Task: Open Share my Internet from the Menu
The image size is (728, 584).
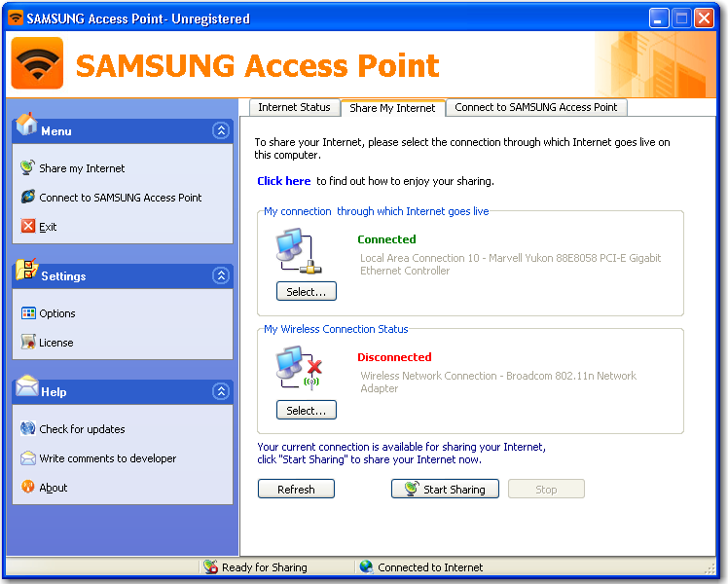Action: 82,168
